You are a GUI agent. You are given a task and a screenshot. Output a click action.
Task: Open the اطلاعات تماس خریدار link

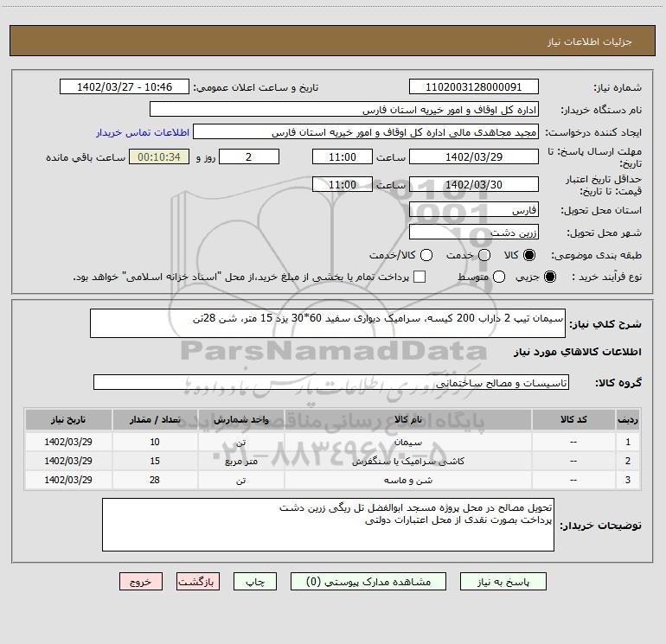coord(143,132)
